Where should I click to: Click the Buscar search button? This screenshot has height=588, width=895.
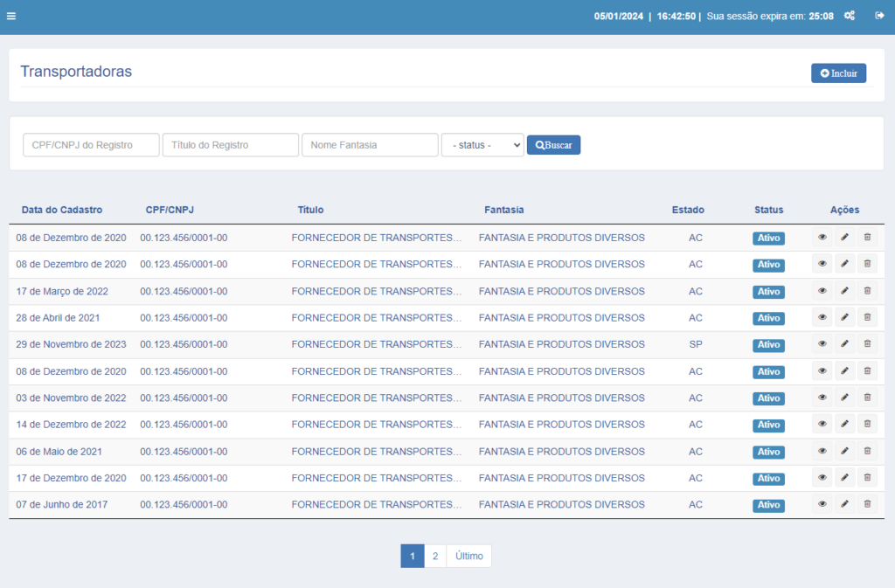(x=553, y=145)
